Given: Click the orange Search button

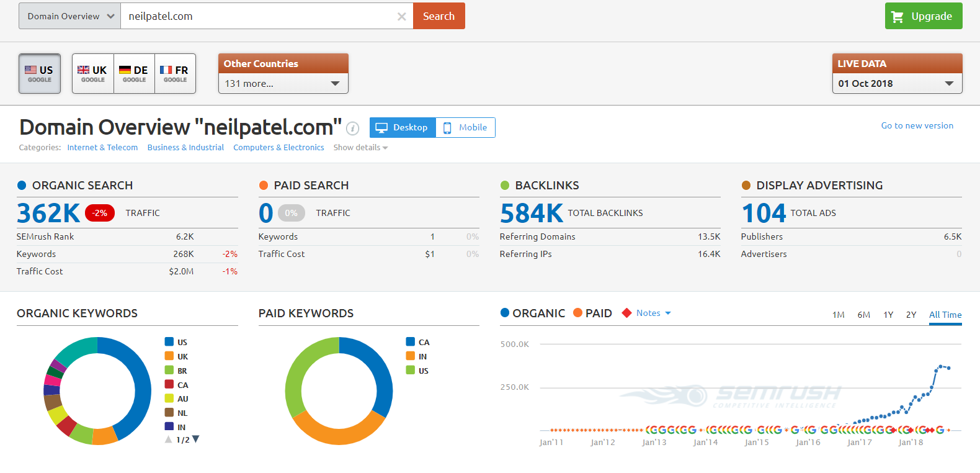Looking at the screenshot, I should click(439, 16).
